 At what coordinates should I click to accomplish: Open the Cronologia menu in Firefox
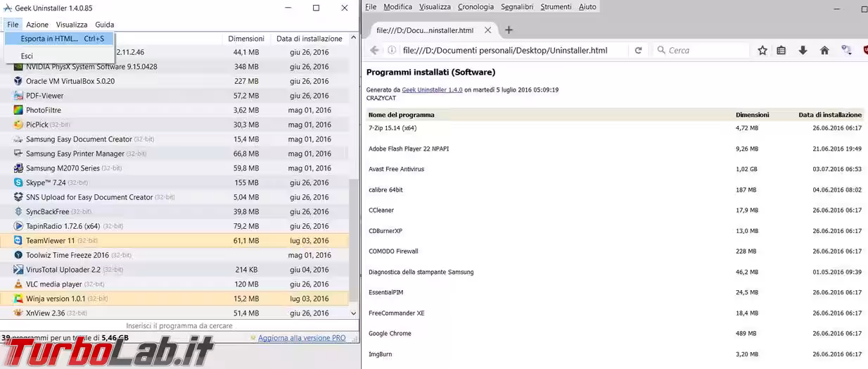[x=476, y=7]
